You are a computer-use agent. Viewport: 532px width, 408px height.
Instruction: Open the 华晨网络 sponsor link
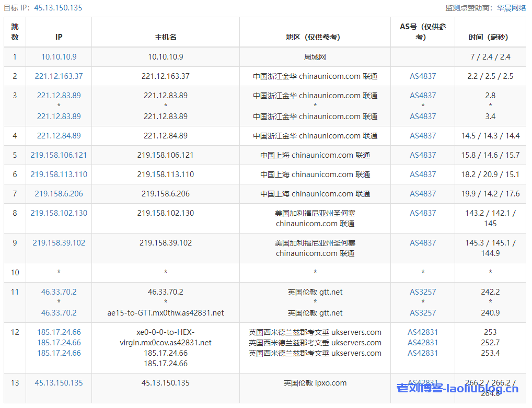click(511, 8)
